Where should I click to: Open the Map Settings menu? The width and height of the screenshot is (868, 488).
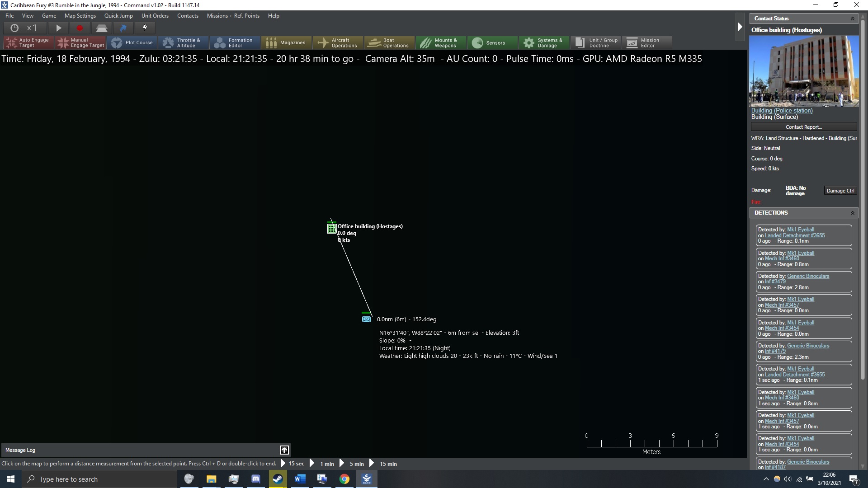80,16
